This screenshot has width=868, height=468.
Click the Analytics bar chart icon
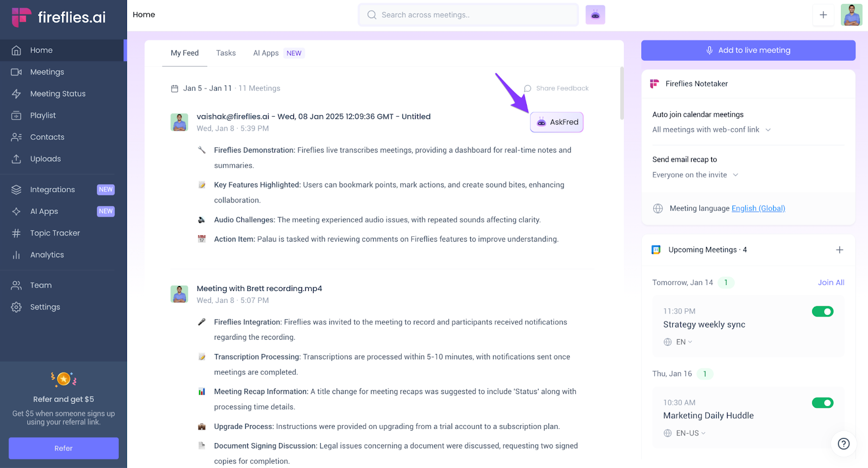coord(16,255)
